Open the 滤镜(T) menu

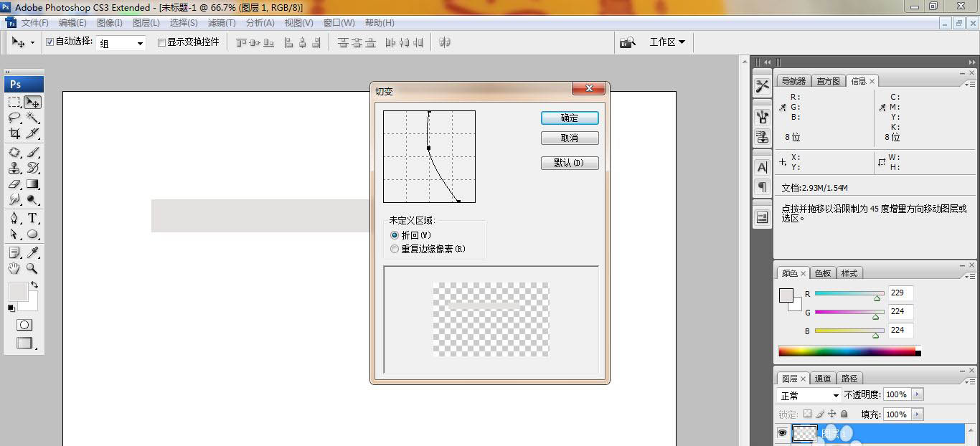221,23
